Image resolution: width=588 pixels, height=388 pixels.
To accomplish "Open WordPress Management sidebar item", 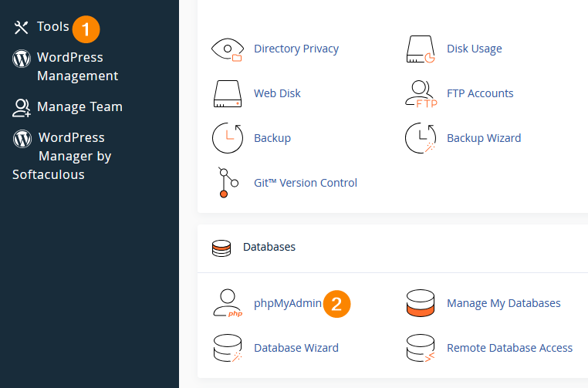I will (x=77, y=67).
